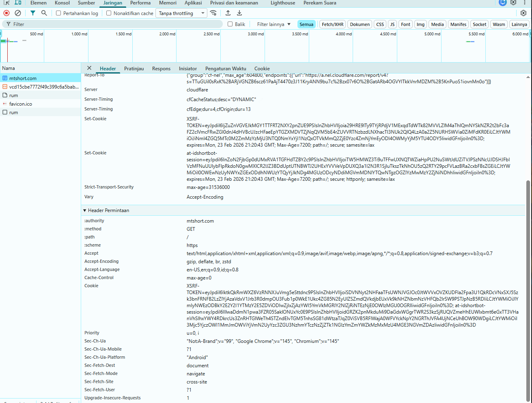This screenshot has height=403, width=532.
Task: Open the Perekam Suara panel
Action: click(x=320, y=3)
